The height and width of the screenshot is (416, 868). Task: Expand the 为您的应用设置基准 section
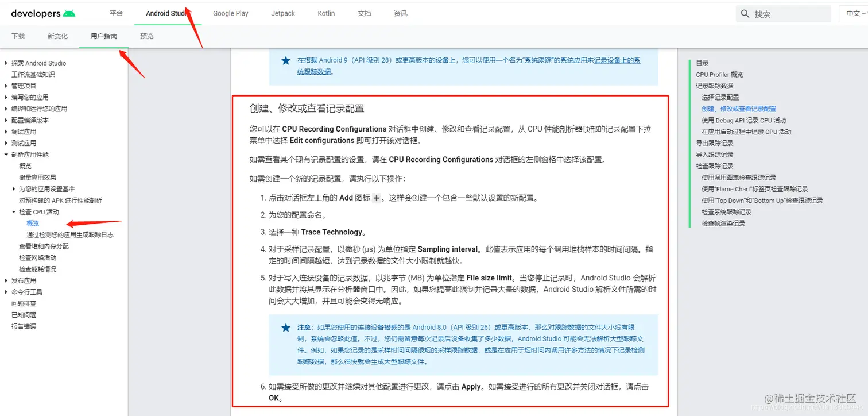click(x=13, y=188)
